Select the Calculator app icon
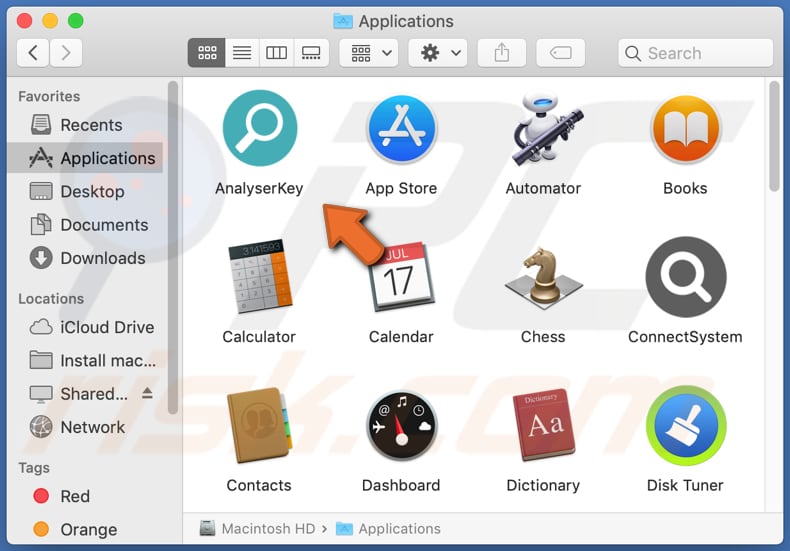The width and height of the screenshot is (790, 551). (259, 276)
